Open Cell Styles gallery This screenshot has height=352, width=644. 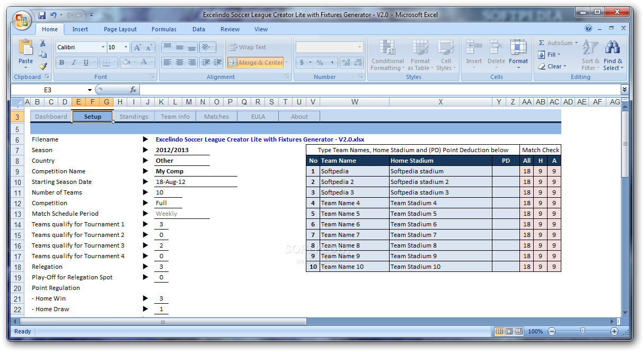tap(446, 55)
